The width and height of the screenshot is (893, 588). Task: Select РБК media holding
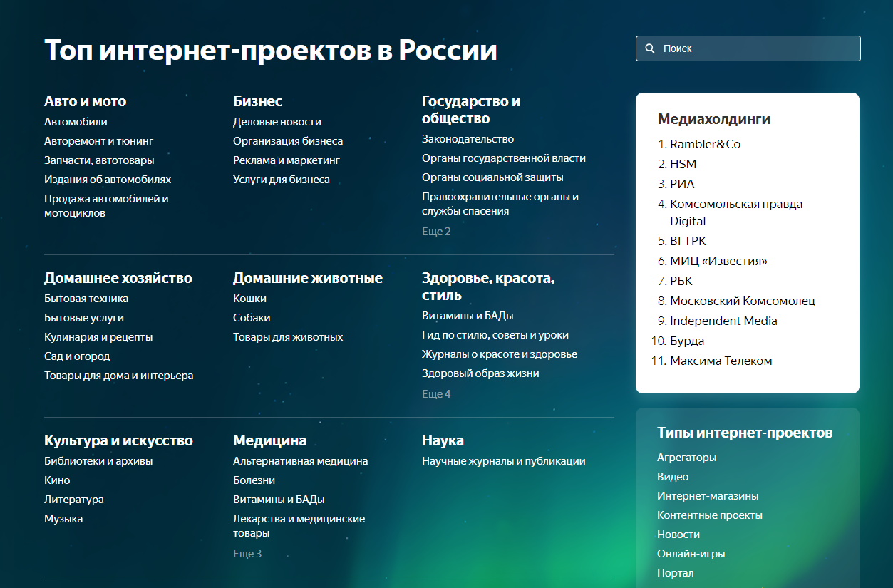pyautogui.click(x=681, y=281)
